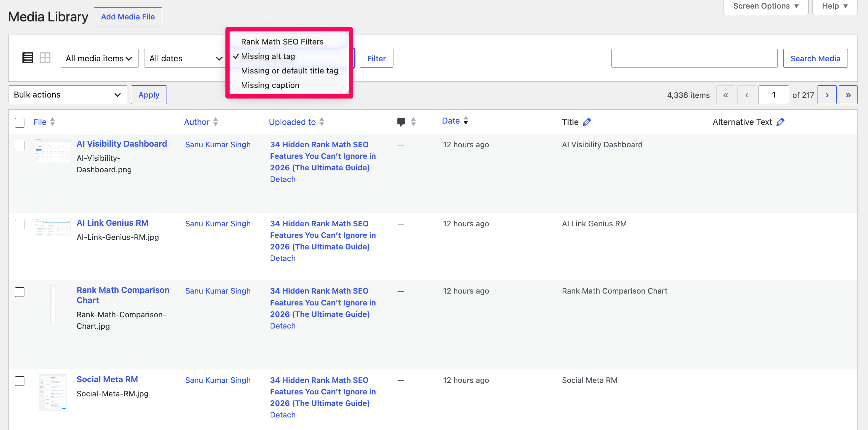868x430 pixels.
Task: Jump to last page double arrow
Action: click(848, 95)
